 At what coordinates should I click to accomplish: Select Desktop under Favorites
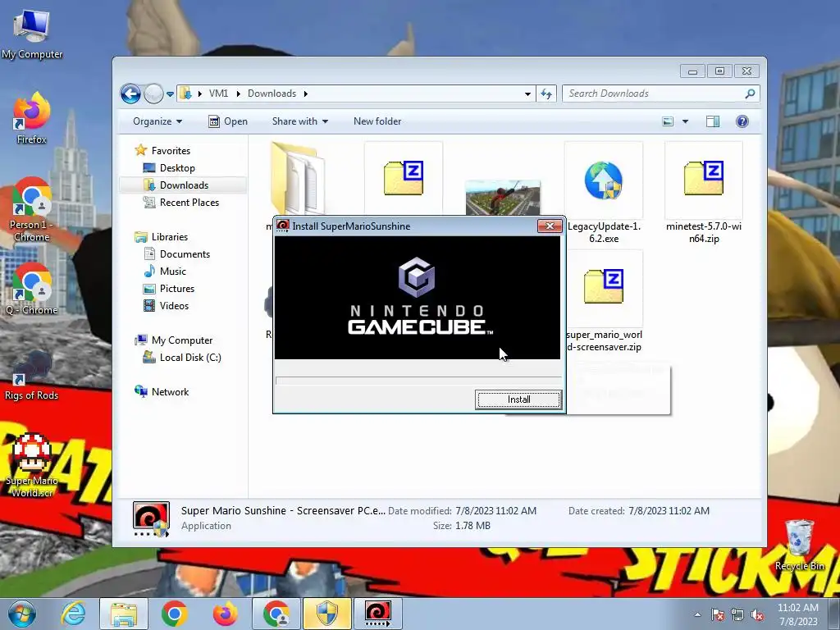169,167
